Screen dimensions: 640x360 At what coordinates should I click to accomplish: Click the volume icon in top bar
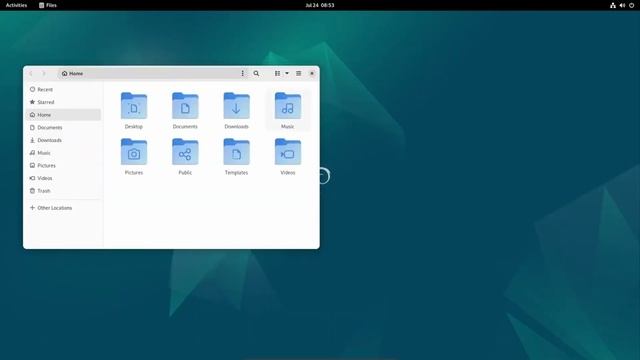click(622, 5)
